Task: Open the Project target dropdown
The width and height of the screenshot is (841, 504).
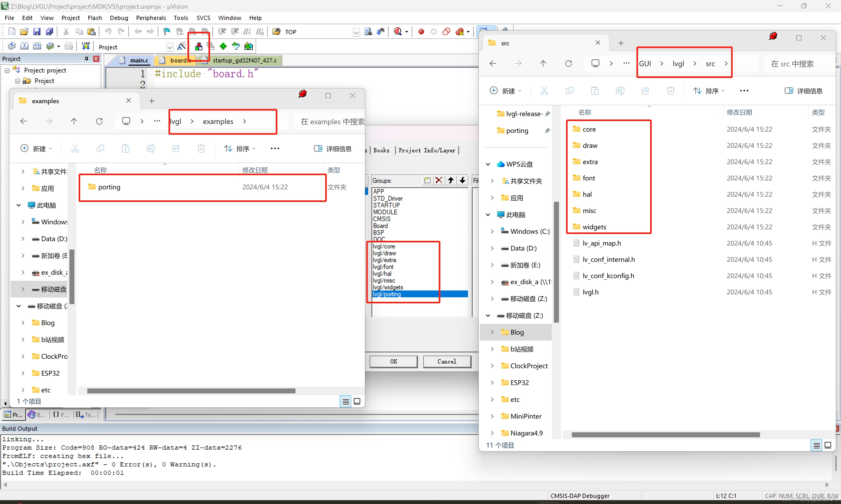Action: pos(169,47)
